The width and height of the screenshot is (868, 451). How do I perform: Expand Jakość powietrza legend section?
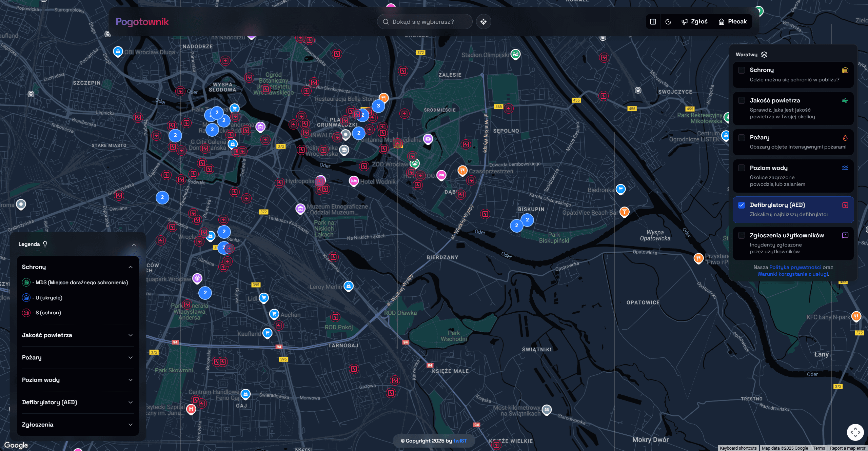click(78, 335)
